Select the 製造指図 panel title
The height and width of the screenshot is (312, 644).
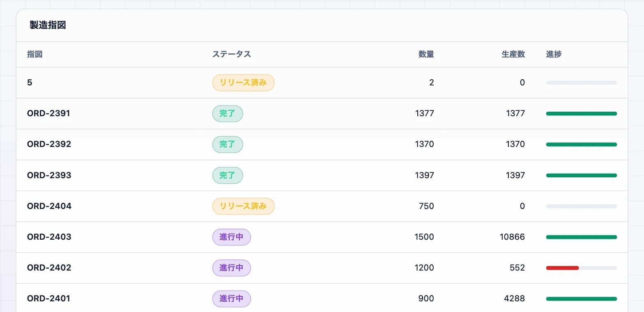tap(48, 25)
